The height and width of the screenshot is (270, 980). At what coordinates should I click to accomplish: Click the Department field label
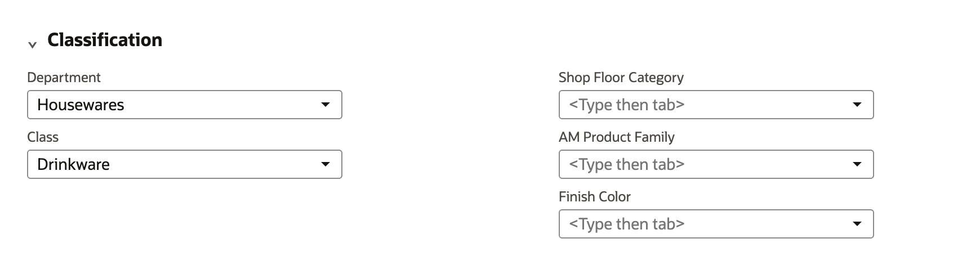64,78
